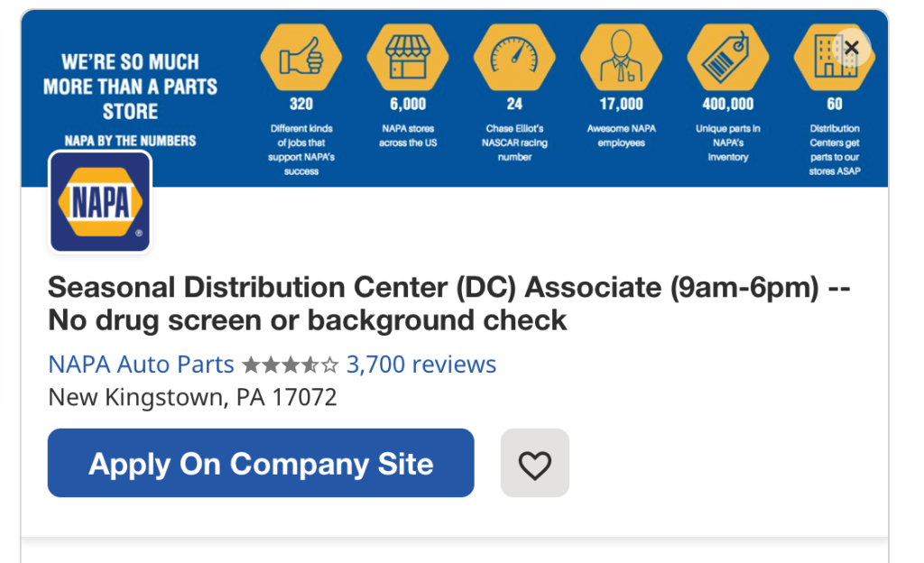Click the job title heading
The image size is (924, 563).
click(x=449, y=303)
